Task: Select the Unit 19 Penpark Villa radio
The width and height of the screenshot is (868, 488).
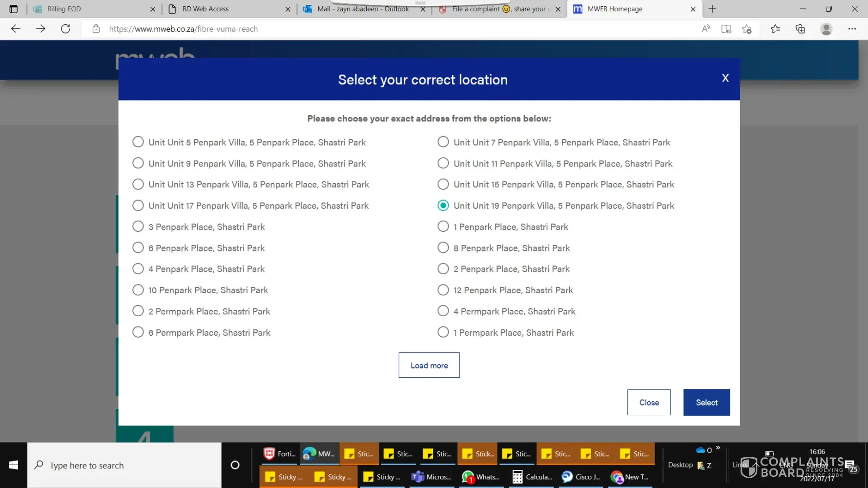Action: (443, 205)
